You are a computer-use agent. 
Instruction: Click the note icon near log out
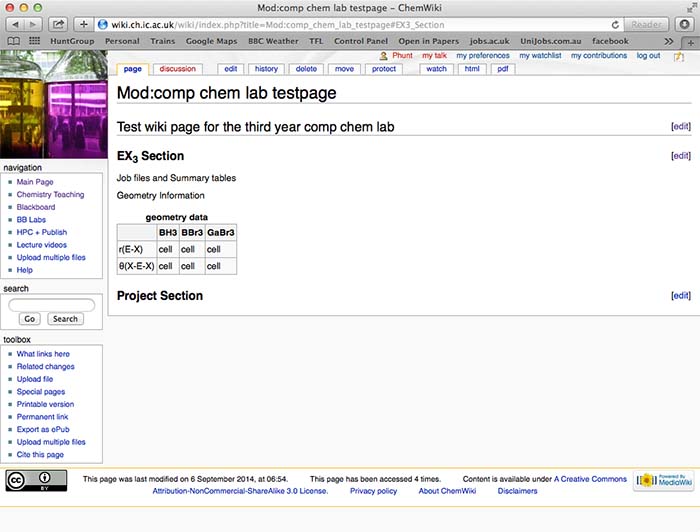(x=679, y=56)
